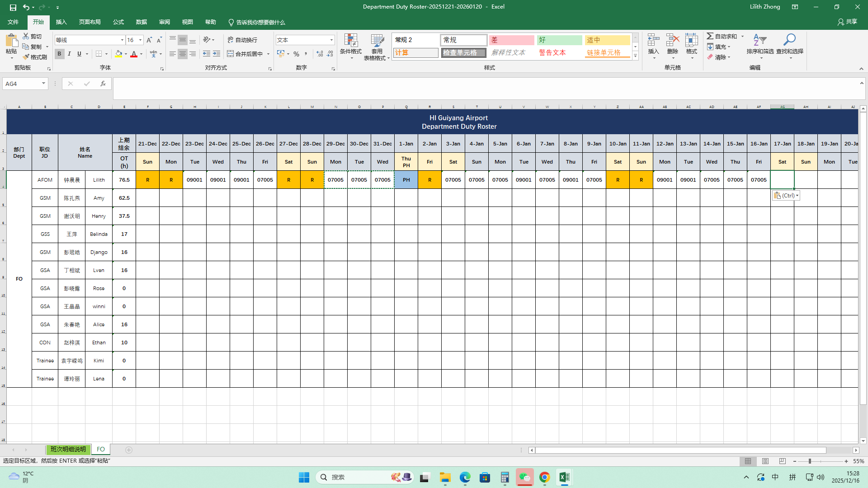This screenshot has height=488, width=868.
Task: Open WeChat from the Windows taskbar
Action: [x=524, y=477]
